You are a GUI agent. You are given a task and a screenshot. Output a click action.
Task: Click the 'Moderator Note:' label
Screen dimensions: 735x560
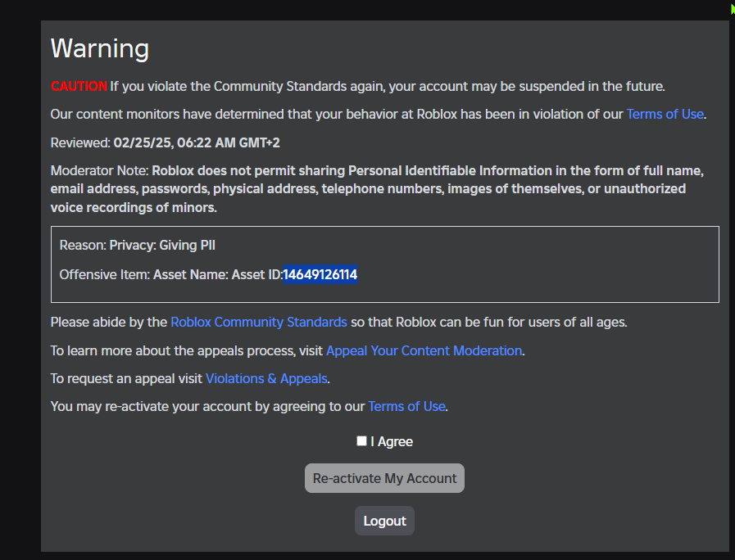(x=99, y=170)
